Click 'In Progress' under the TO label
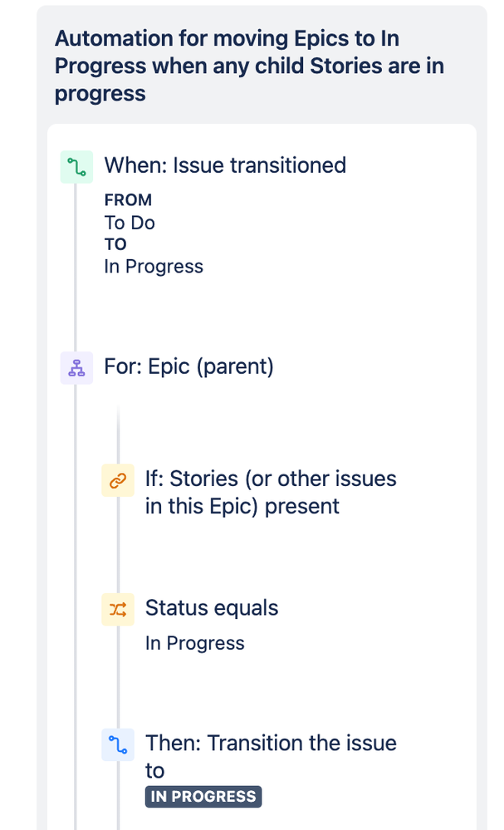The height and width of the screenshot is (830, 504). click(154, 266)
